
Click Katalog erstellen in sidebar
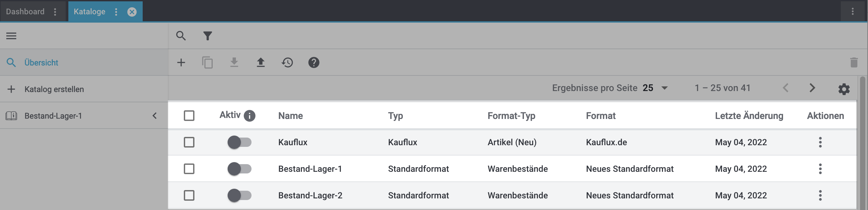[54, 89]
